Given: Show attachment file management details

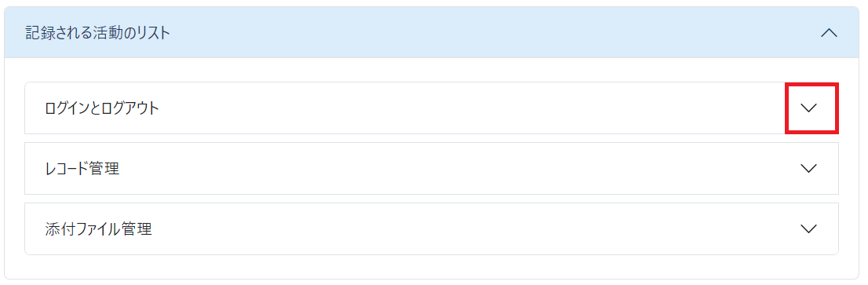Looking at the screenshot, I should point(431,228).
